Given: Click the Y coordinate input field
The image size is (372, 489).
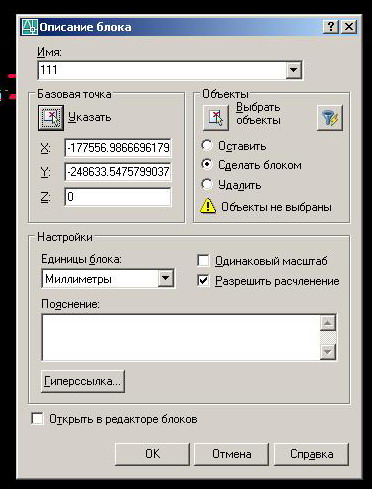Looking at the screenshot, I should (x=118, y=172).
